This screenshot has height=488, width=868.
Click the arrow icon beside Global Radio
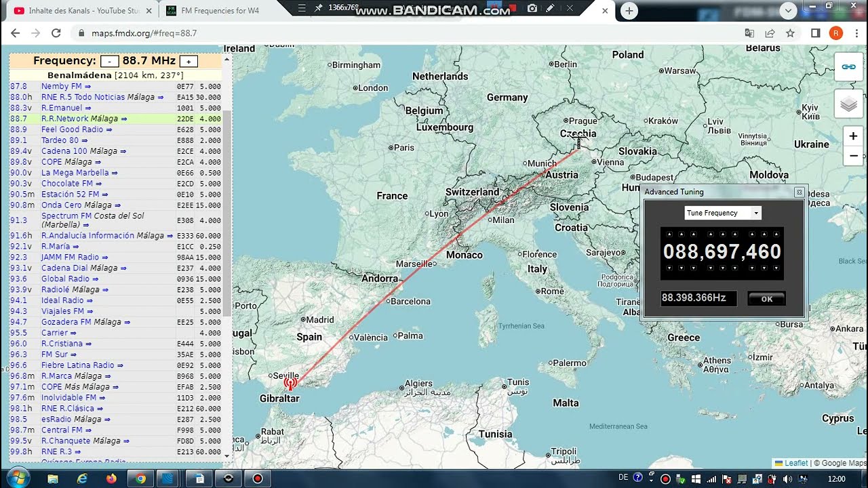pos(95,279)
